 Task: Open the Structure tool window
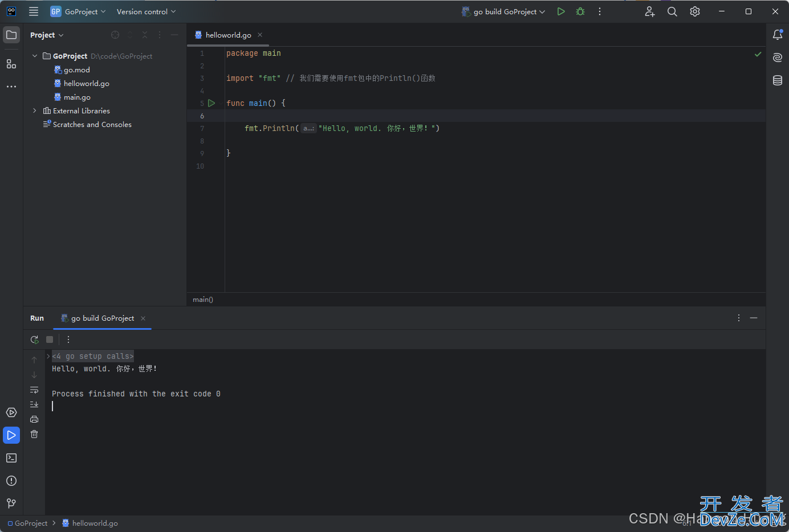click(11, 64)
